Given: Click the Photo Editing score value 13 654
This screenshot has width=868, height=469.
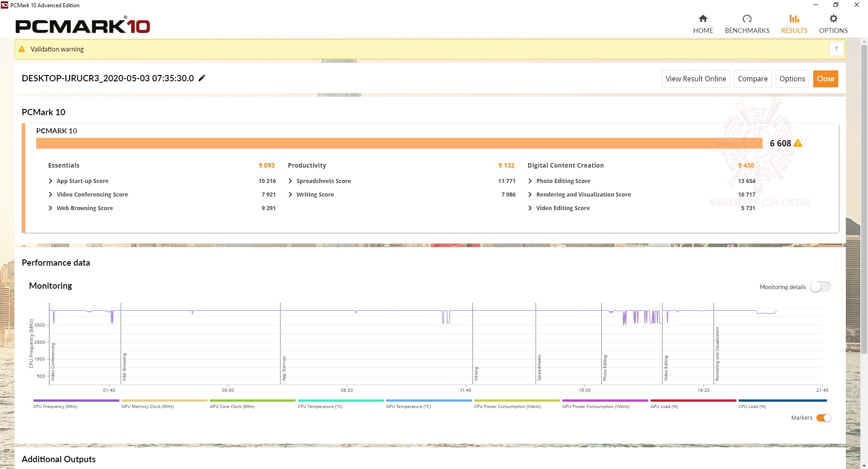Looking at the screenshot, I should point(746,181).
